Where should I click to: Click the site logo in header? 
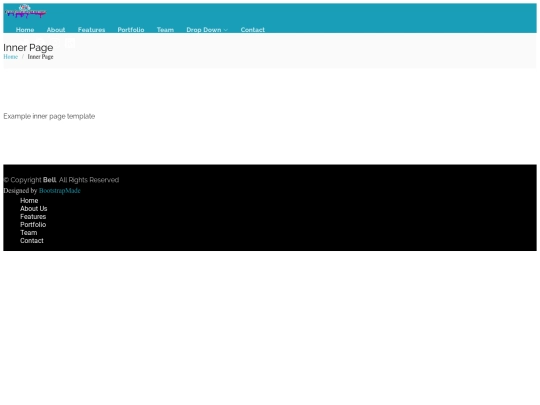point(25,11)
